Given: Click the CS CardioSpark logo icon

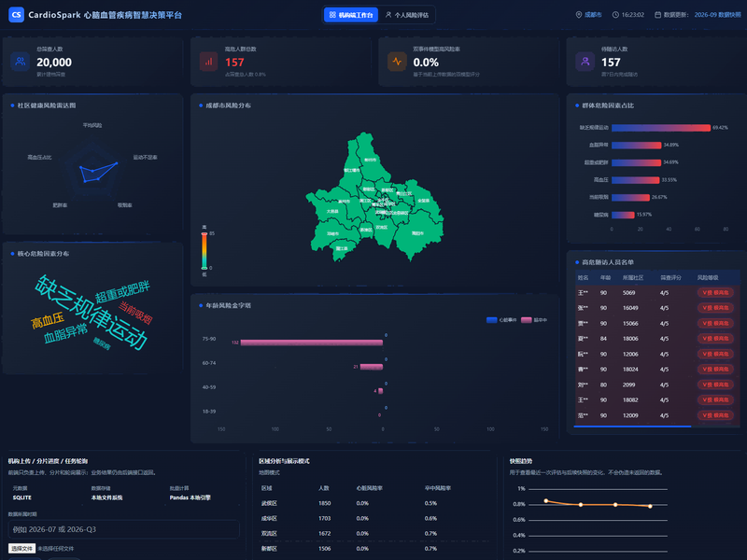Looking at the screenshot, I should [x=16, y=15].
